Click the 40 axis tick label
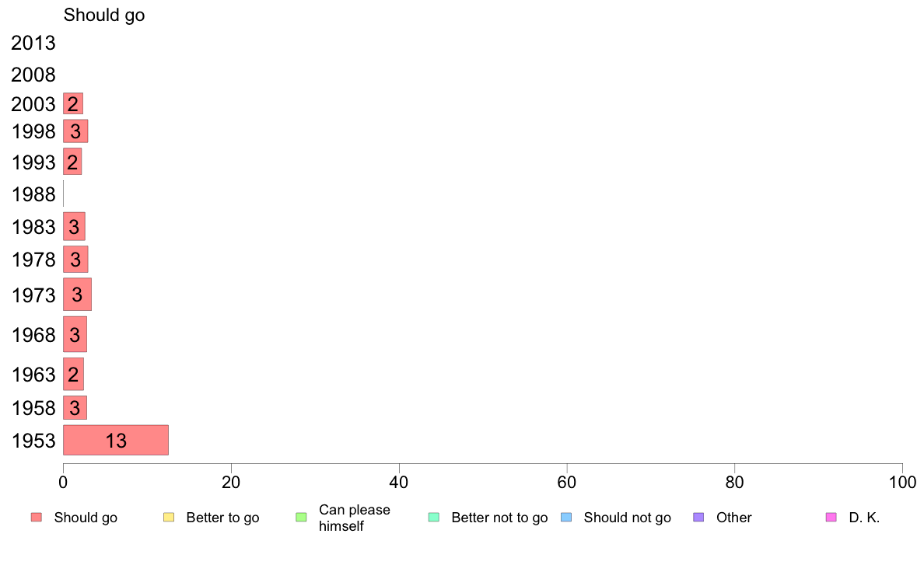 pos(399,483)
